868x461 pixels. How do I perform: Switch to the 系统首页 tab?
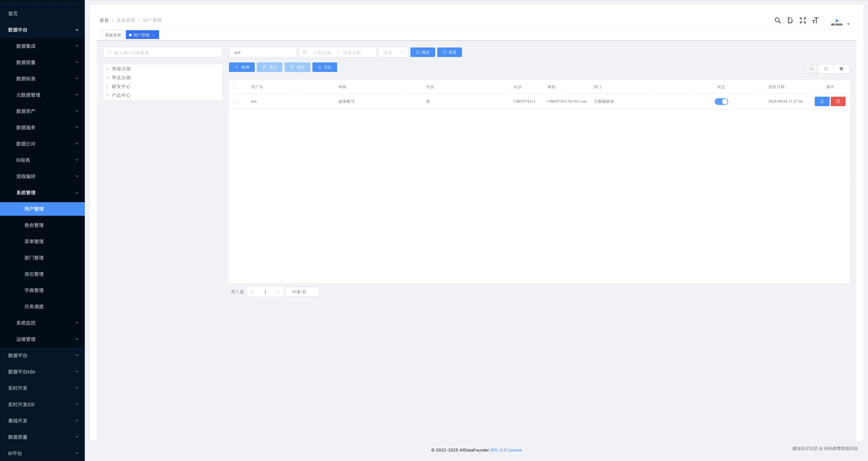113,35
